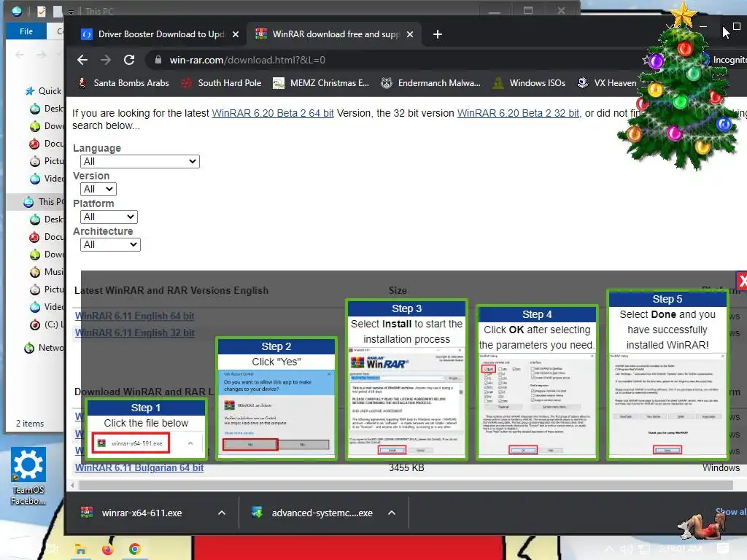Select Network in Explorer sidebar
The width and height of the screenshot is (747, 560).
tap(44, 348)
